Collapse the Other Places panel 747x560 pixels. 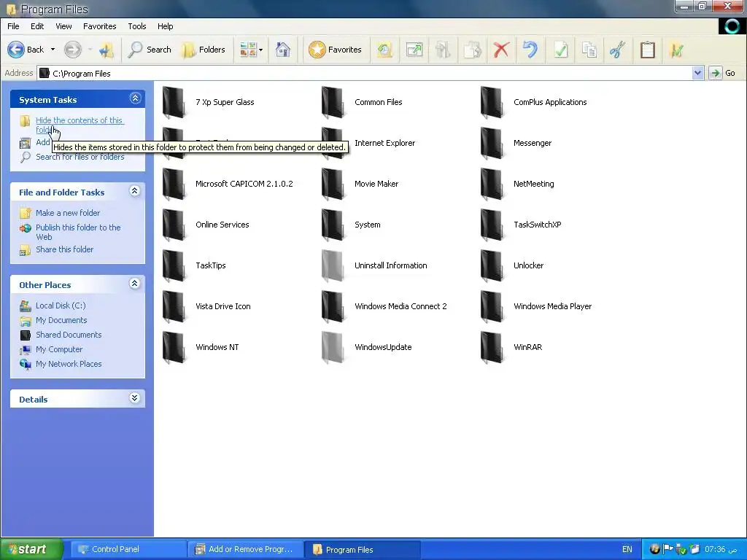pos(135,284)
